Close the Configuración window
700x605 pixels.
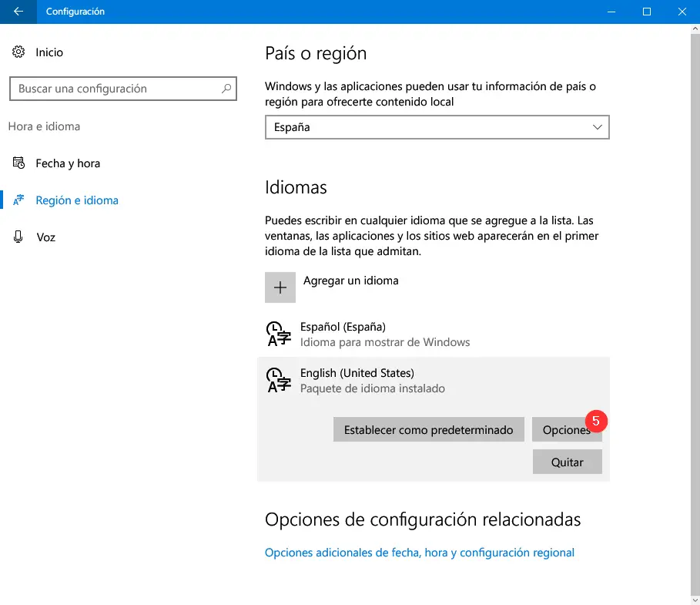click(x=682, y=12)
